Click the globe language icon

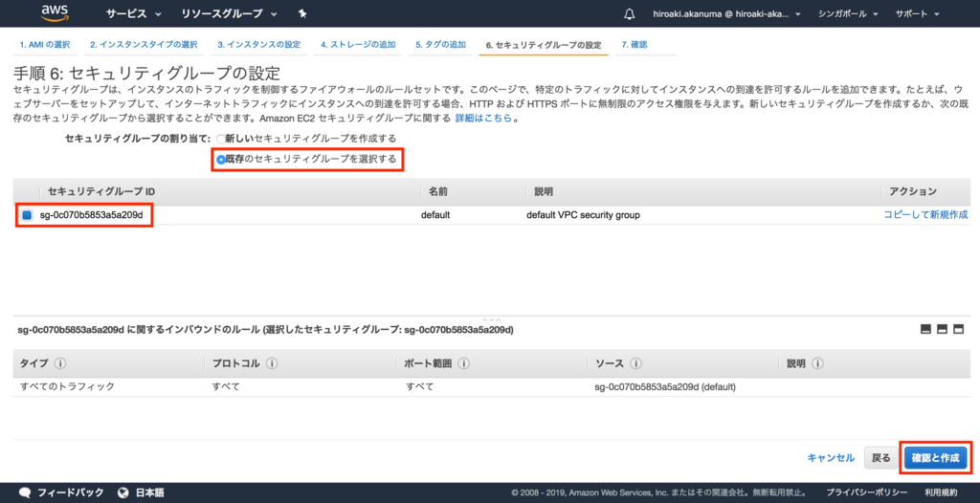[123, 492]
